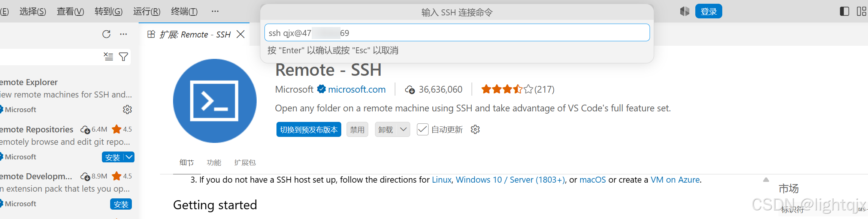Open manage gear for Remote Explorer extension
This screenshot has width=868, height=219.
pos(127,109)
